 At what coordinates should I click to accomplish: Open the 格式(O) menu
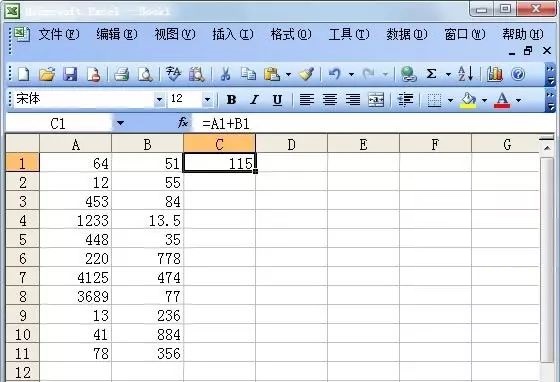291,34
